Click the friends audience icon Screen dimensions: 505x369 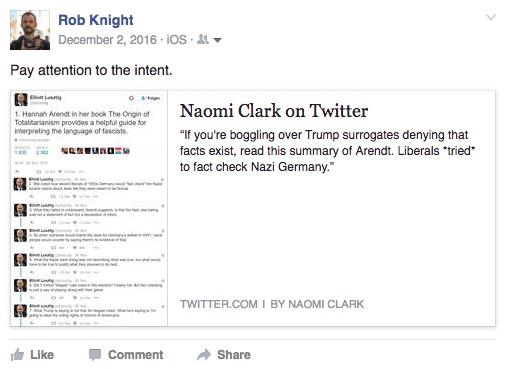(x=203, y=39)
